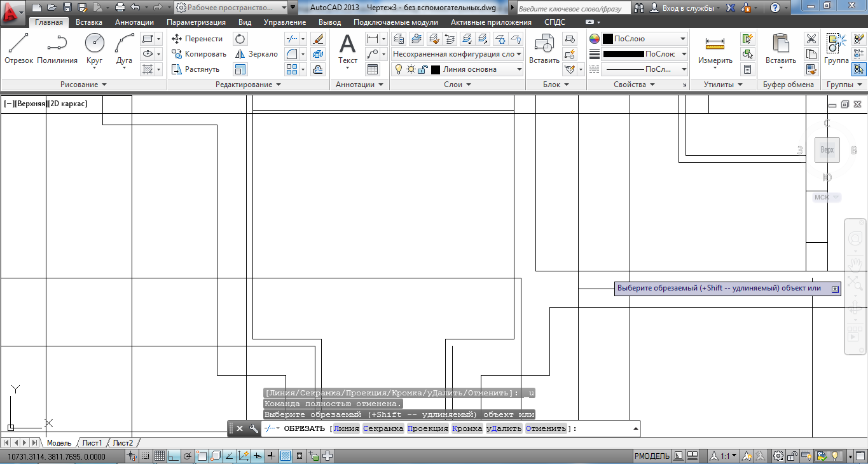868x464 pixels.
Task: Click the Зеркало (Mirror) tool
Action: pyautogui.click(x=256, y=54)
